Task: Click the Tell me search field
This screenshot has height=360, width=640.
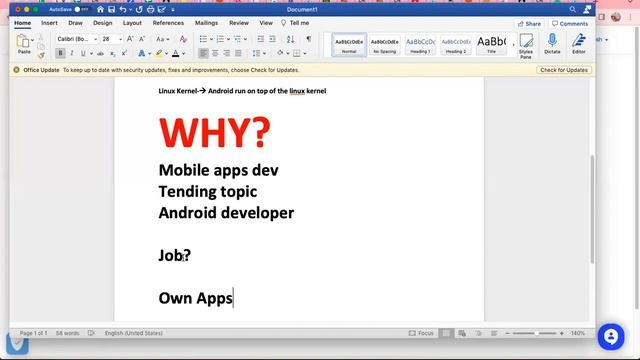Action: 295,23
